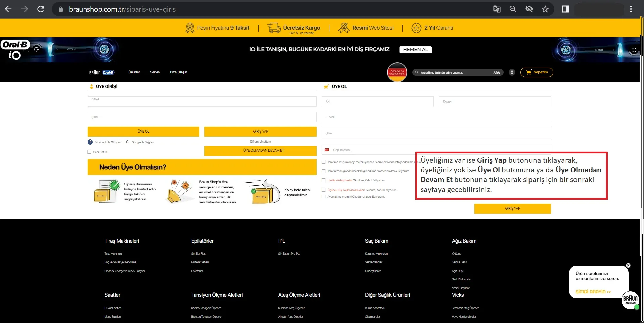644x323 pixels.
Task: Bookmark this page with the star icon
Action: [545, 9]
